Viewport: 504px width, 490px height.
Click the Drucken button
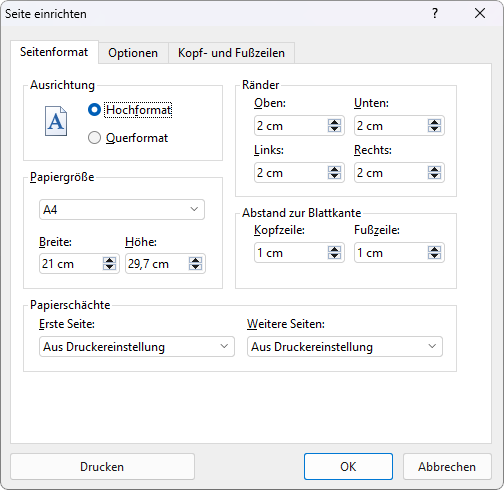pos(102,467)
